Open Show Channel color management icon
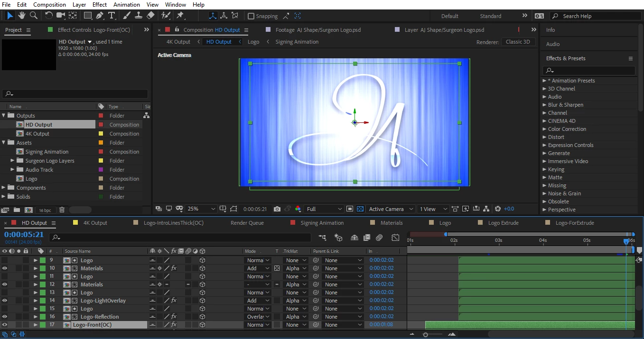The image size is (644, 339). pyautogui.click(x=298, y=209)
